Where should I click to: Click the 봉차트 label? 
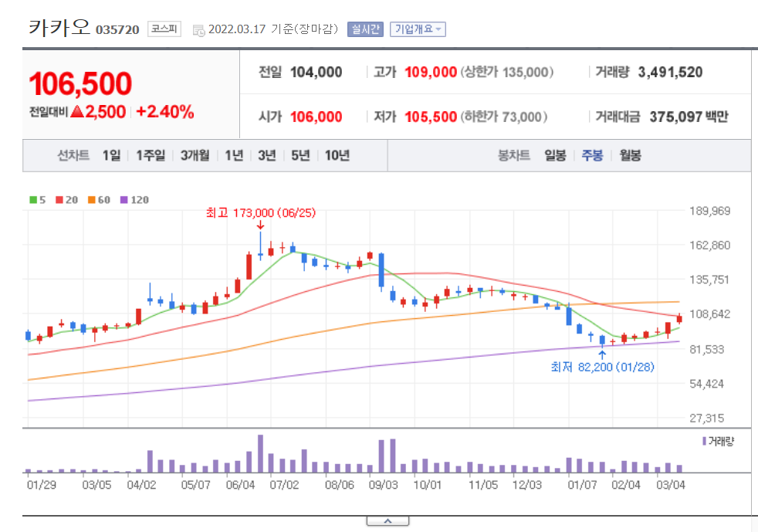pos(514,155)
